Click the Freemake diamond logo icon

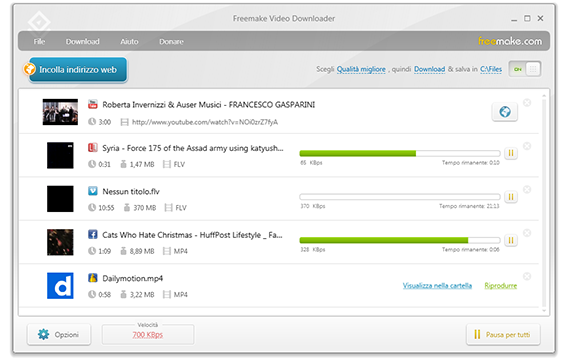coord(39,23)
